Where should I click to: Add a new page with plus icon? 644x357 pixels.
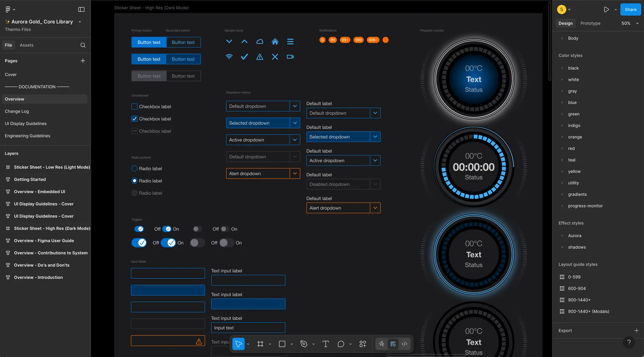click(83, 61)
